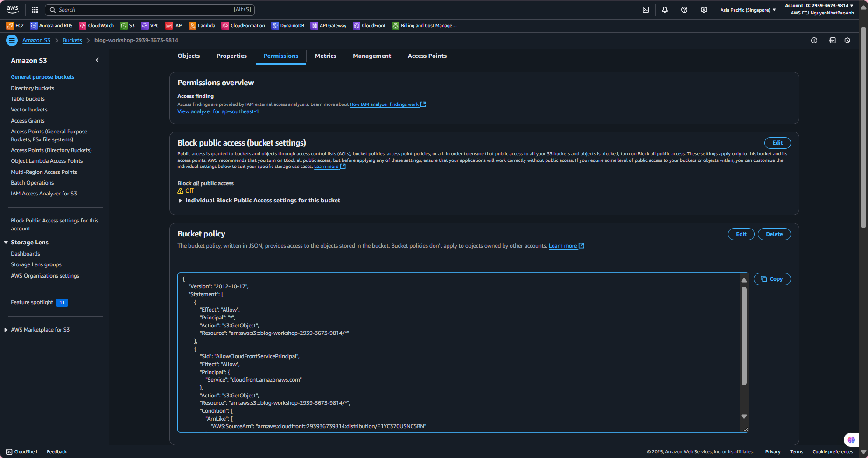Collapse the Amazon S3 side panel
The image size is (868, 458).
coord(97,60)
